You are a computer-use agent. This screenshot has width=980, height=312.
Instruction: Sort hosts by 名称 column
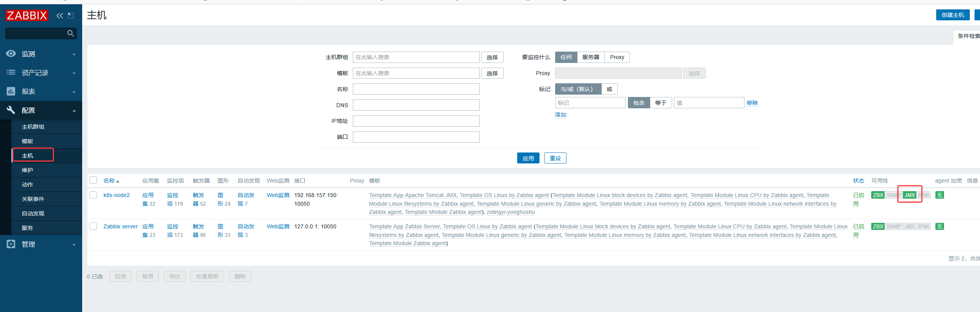pyautogui.click(x=111, y=181)
